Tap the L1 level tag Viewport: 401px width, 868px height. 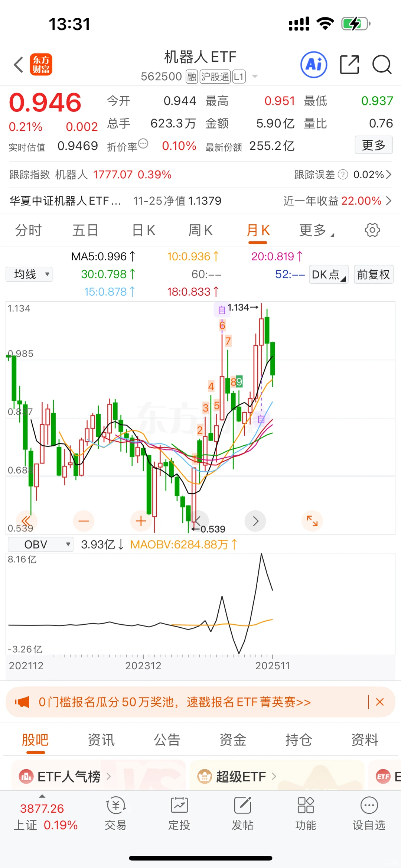tap(239, 77)
